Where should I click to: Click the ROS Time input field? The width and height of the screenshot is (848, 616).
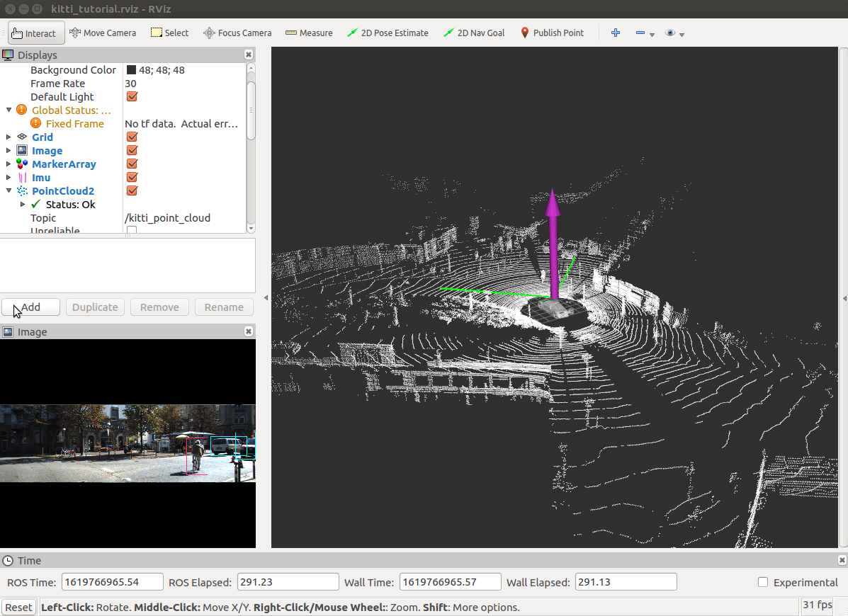coord(113,582)
